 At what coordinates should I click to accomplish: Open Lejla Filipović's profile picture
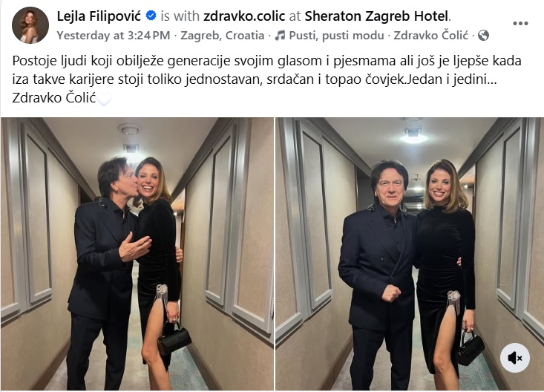coord(30,25)
